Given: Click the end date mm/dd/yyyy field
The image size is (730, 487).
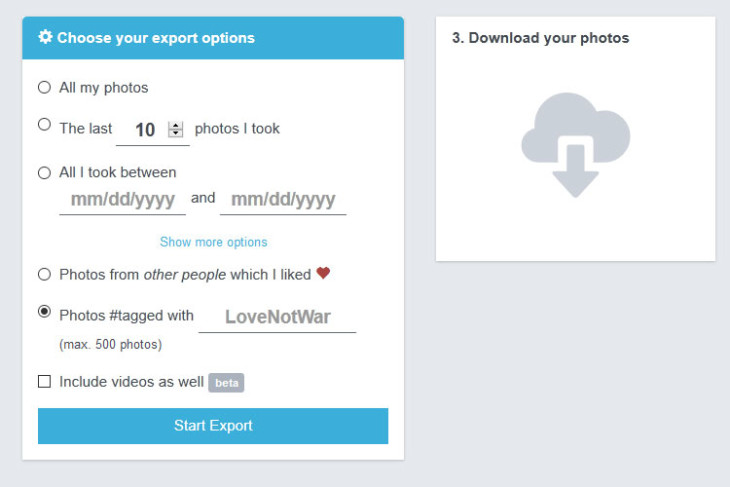Looking at the screenshot, I should point(283,200).
